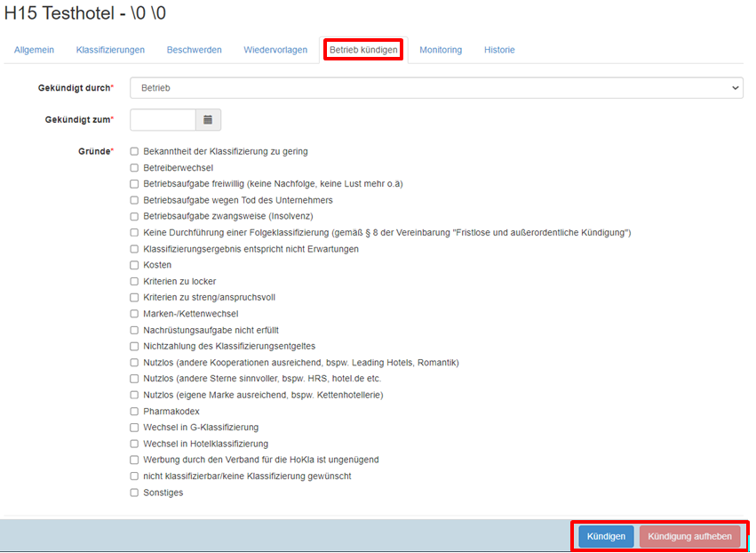
Task: Check 'Bekanntheit der Klassifizierung zu gering'
Action: pos(134,152)
